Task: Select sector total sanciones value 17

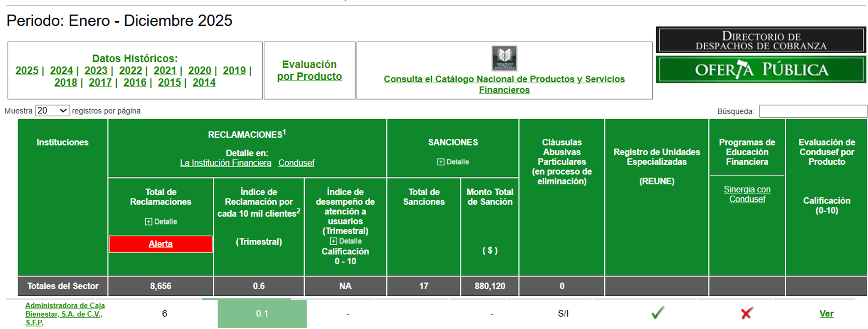Action: point(424,286)
